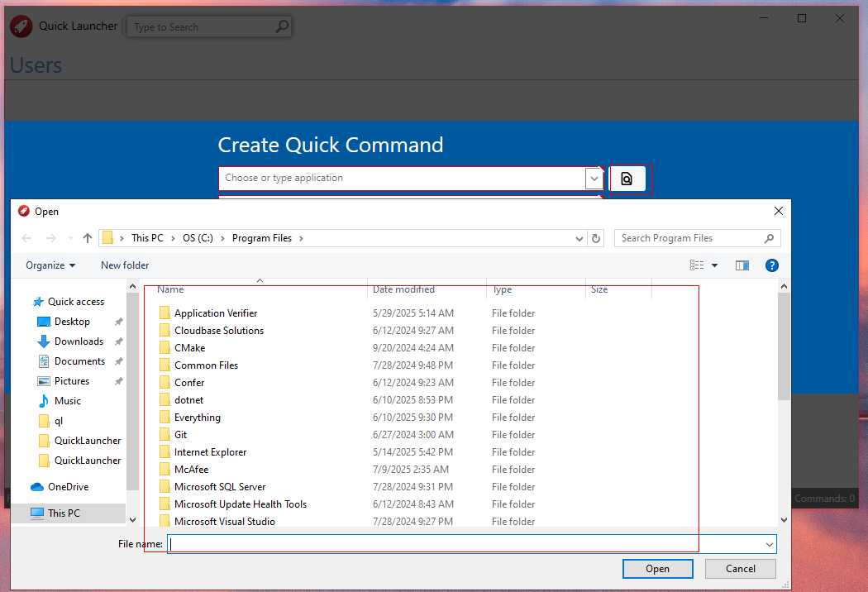Image resolution: width=868 pixels, height=592 pixels.
Task: Open the change view dropdown arrow
Action: click(x=715, y=265)
